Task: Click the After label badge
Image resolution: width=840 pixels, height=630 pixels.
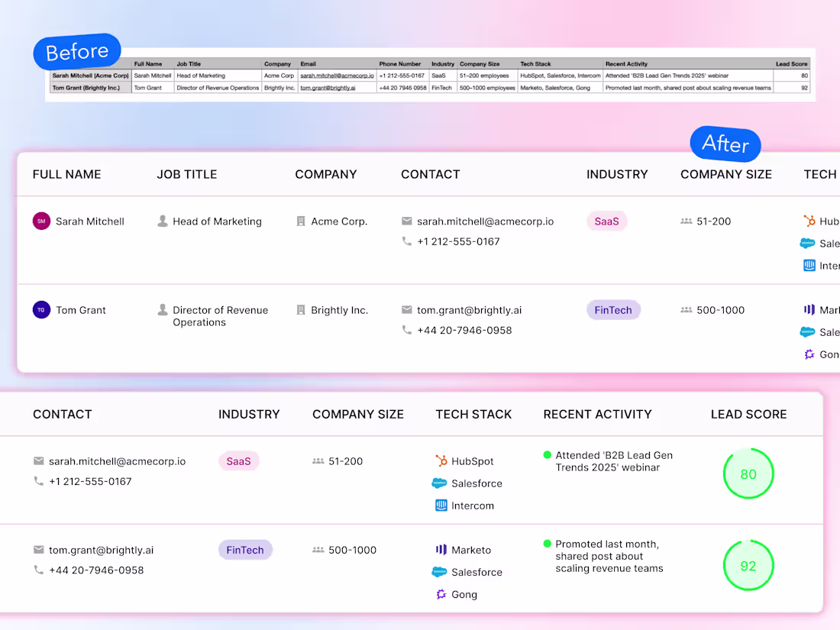Action: pos(725,144)
